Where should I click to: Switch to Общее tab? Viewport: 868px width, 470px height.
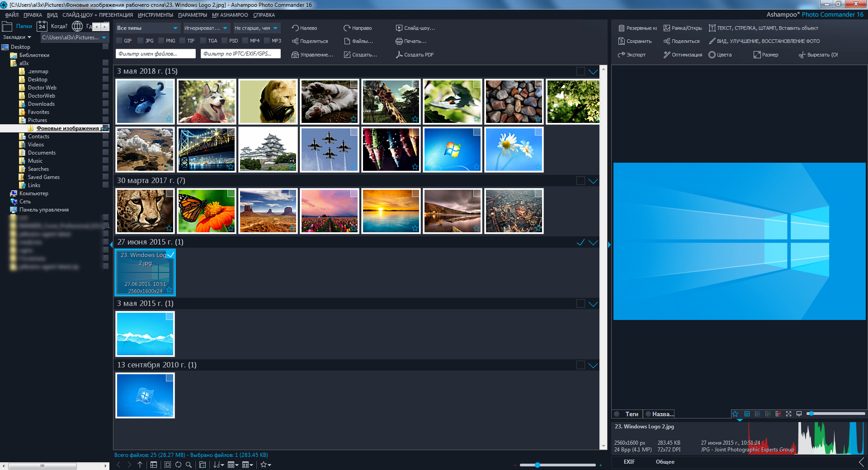pos(665,462)
